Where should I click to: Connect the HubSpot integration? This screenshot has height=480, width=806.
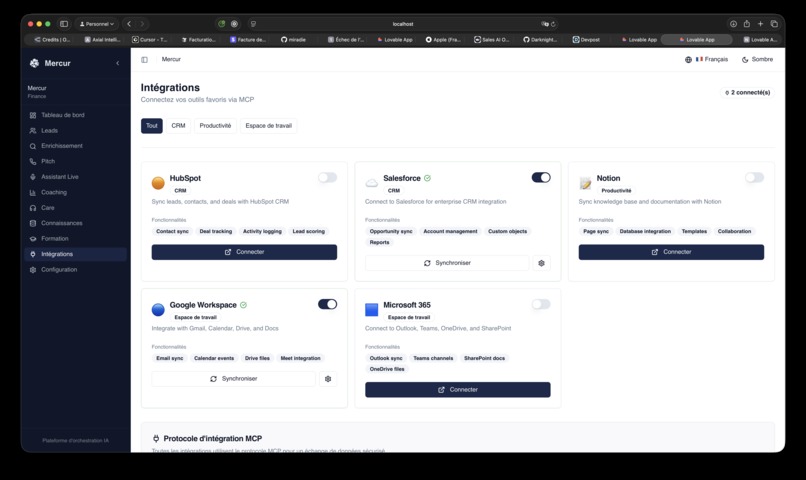click(244, 252)
